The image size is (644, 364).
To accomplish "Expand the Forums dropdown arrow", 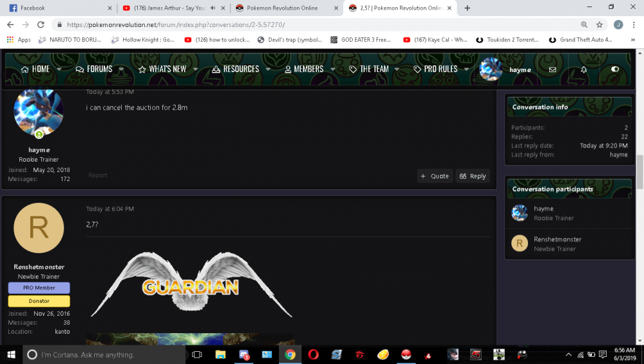I will pyautogui.click(x=121, y=69).
